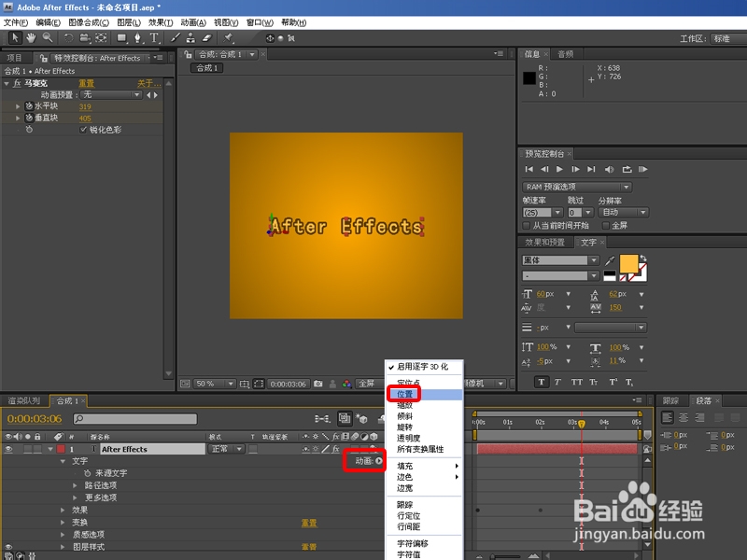
Task: Select the Brush tool
Action: pos(176,38)
